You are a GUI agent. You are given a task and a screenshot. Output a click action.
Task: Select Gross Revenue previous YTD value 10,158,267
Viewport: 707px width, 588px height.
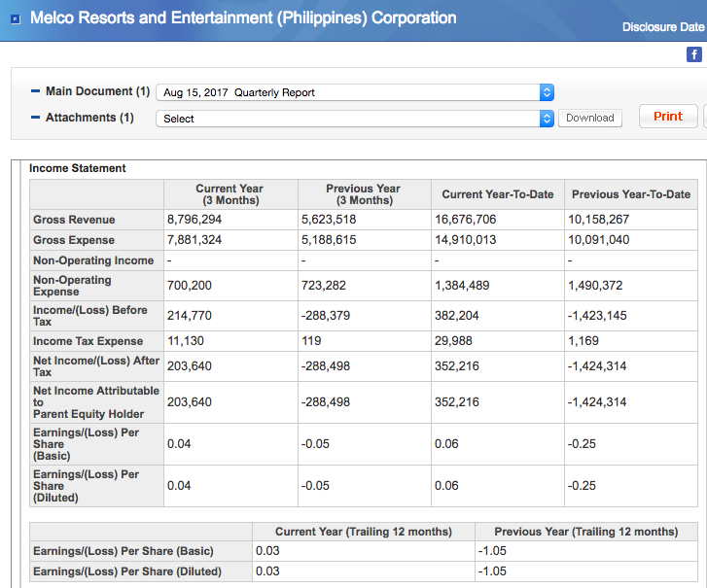click(x=598, y=220)
